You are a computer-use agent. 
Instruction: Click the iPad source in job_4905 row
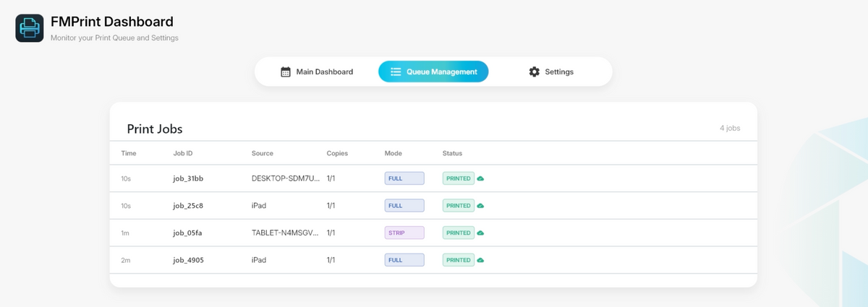pyautogui.click(x=259, y=260)
